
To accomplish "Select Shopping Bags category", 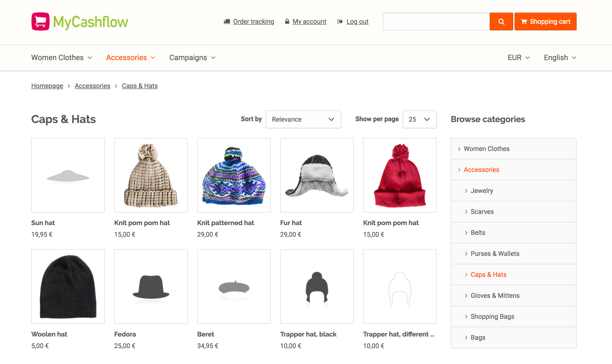I will tap(513, 316).
